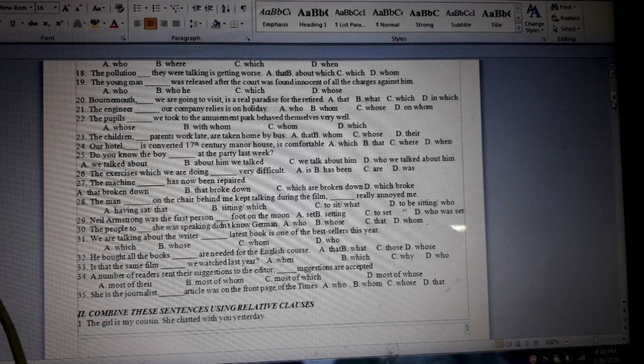
Task: Grow the font size
Action: coord(65,8)
